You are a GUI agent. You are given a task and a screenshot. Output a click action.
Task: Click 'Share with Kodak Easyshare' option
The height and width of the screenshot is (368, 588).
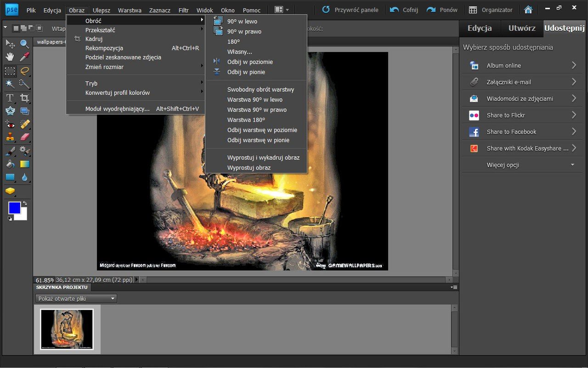click(x=522, y=148)
